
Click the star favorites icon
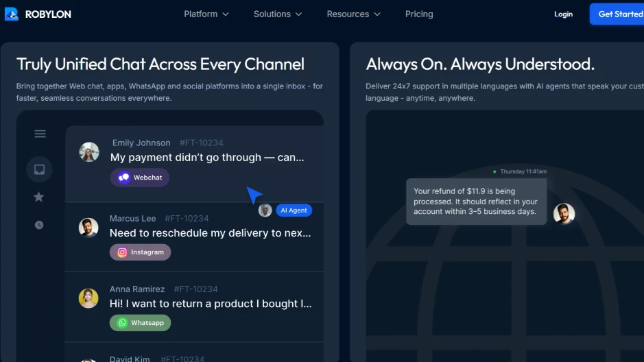tap(38, 197)
